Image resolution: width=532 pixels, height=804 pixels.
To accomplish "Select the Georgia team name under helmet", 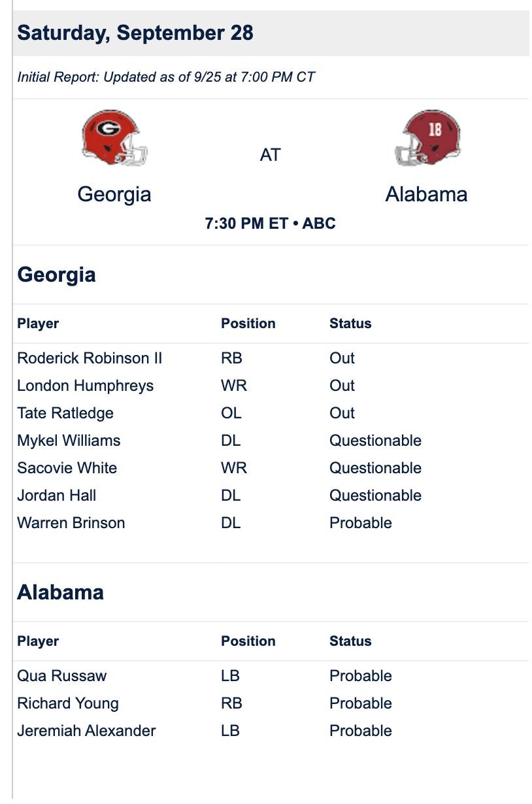I will [x=114, y=194].
